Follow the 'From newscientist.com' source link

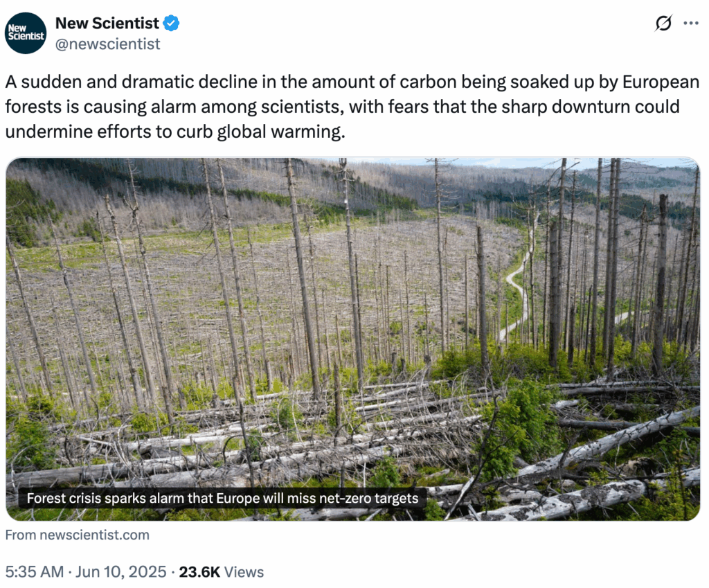tap(78, 535)
